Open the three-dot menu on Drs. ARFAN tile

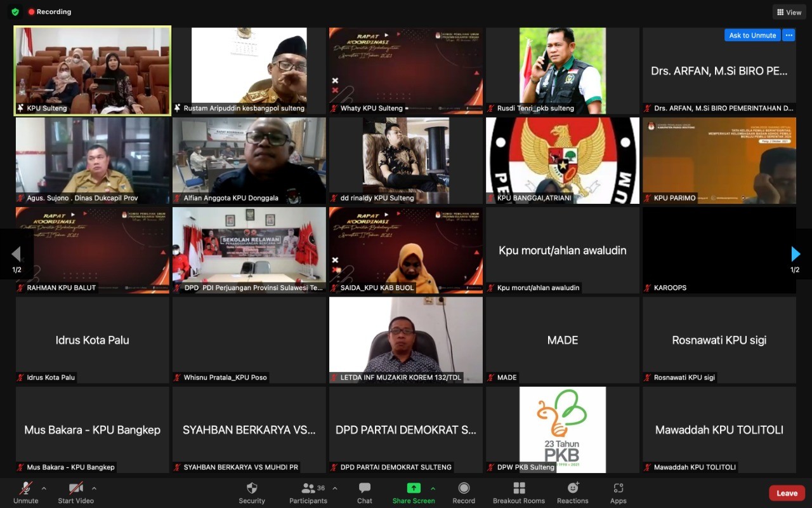pyautogui.click(x=789, y=36)
